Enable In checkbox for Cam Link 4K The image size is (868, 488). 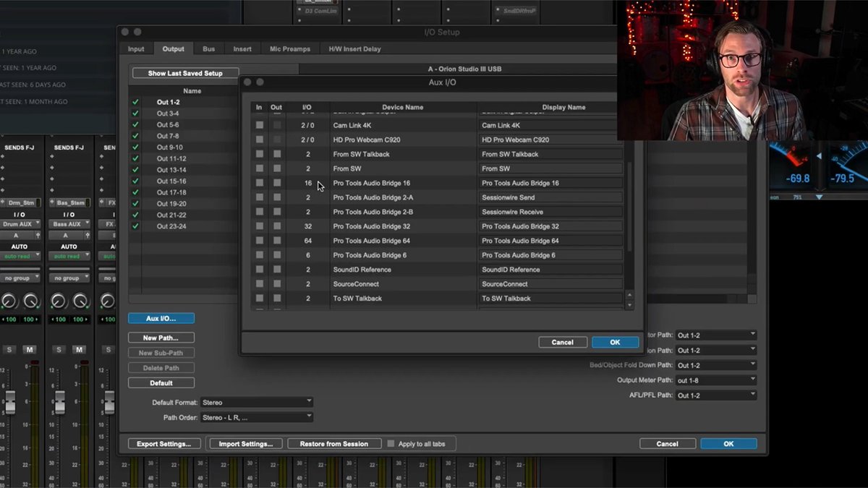click(260, 125)
